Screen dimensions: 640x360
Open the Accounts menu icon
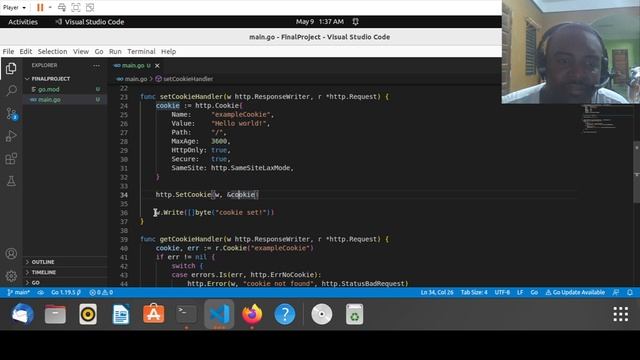coord(11,253)
